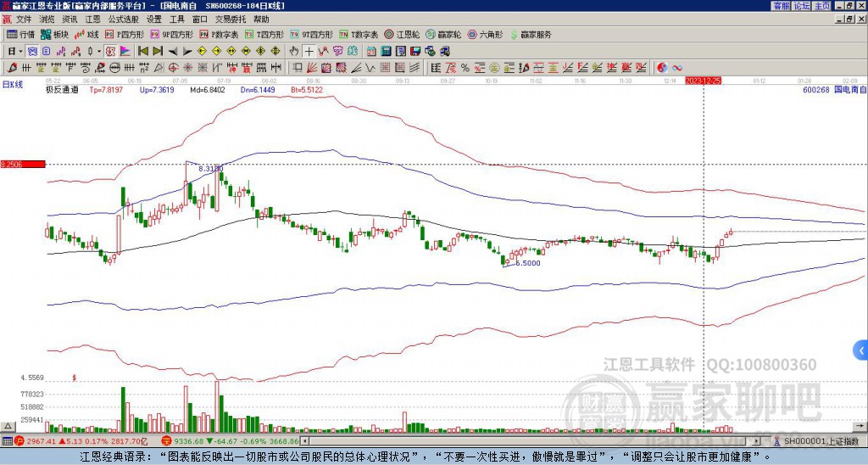Viewport: 868px width, 465px height.
Task: Click the red grid square tool
Action: pos(385,68)
